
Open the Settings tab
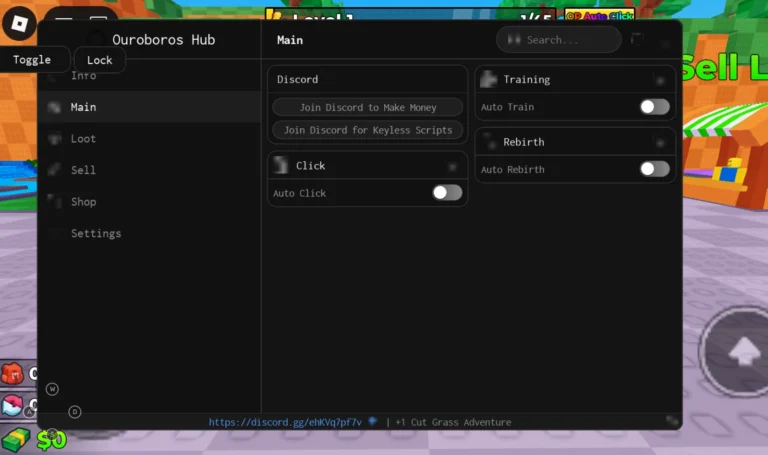click(x=149, y=233)
